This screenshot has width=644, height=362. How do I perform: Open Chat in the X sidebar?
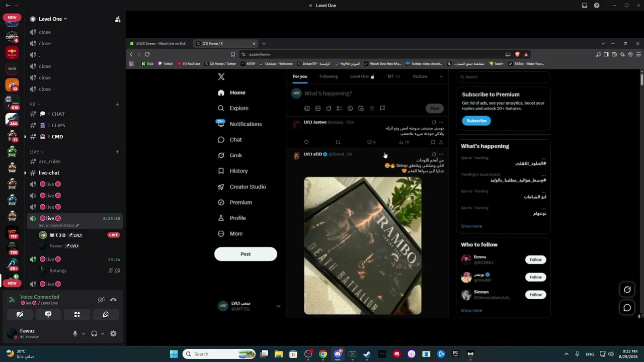[x=229, y=140]
